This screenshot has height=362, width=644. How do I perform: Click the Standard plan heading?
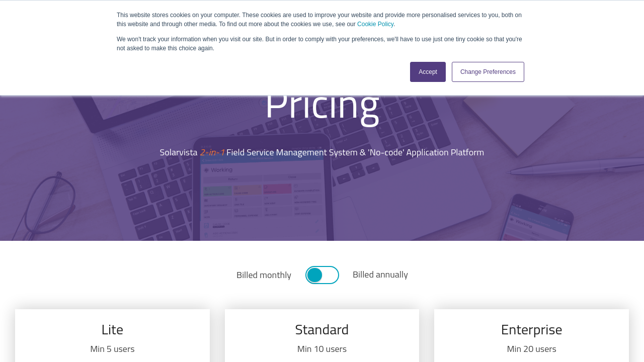click(x=322, y=329)
